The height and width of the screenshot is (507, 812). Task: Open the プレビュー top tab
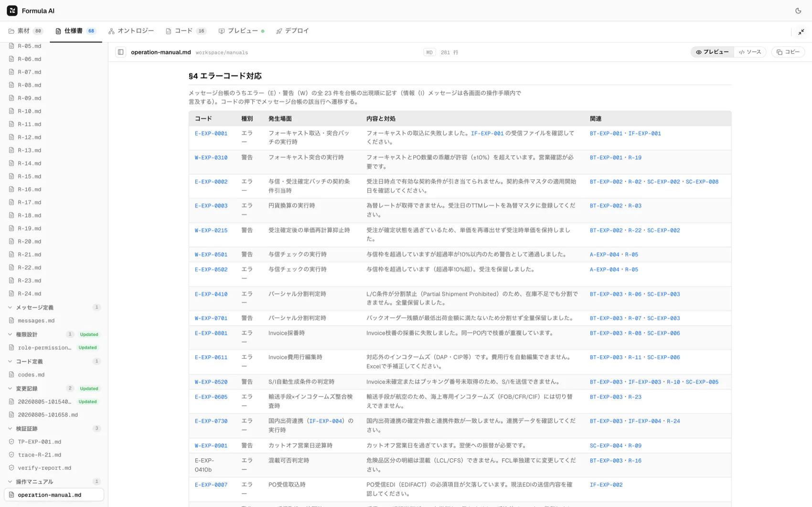point(241,31)
